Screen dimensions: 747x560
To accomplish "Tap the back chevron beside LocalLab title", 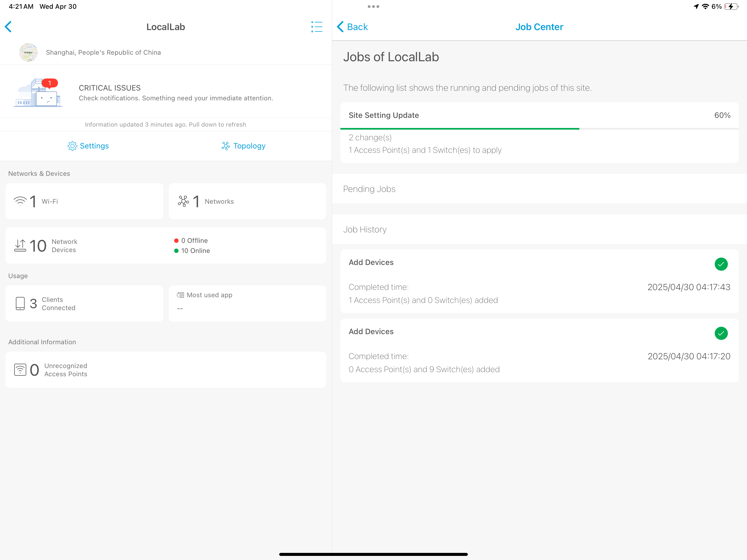I will (8, 27).
